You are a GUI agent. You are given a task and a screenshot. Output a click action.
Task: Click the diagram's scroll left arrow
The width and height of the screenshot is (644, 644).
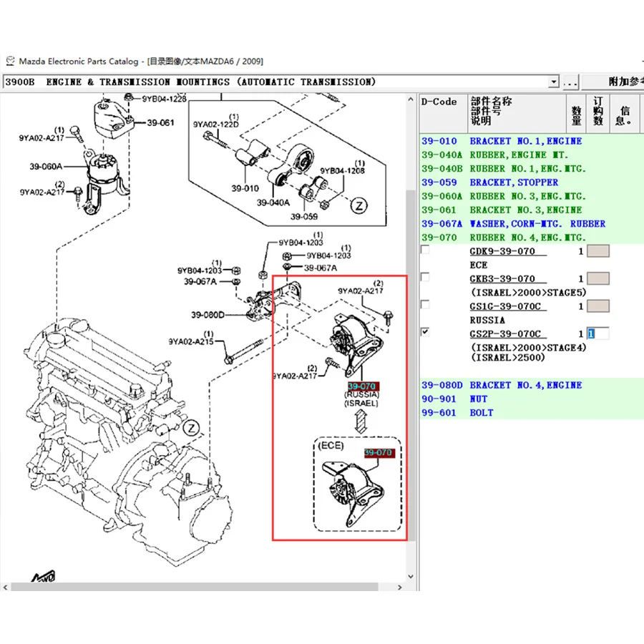(x=5, y=587)
